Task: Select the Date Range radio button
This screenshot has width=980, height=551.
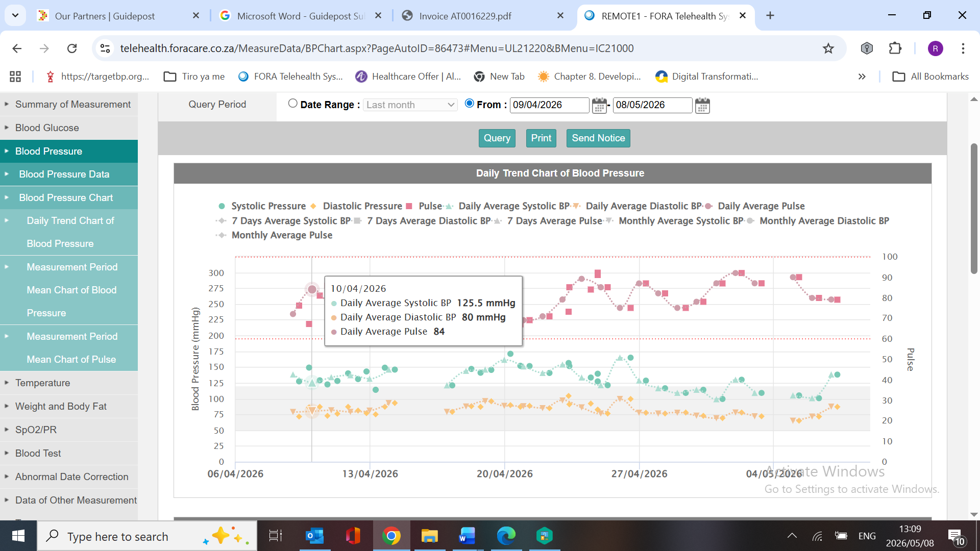Action: tap(292, 104)
